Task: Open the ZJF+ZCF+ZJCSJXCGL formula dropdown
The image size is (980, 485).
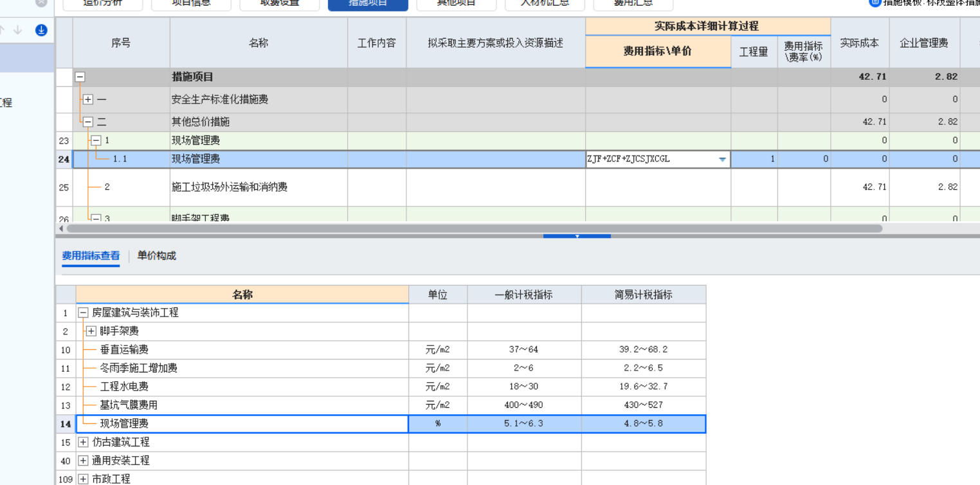Action: point(721,158)
